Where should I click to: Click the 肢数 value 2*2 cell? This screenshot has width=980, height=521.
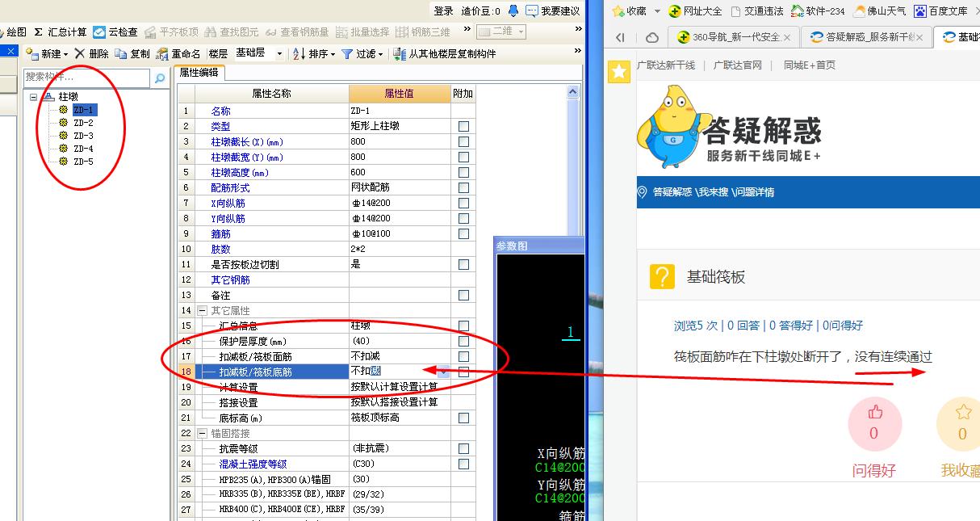(400, 249)
